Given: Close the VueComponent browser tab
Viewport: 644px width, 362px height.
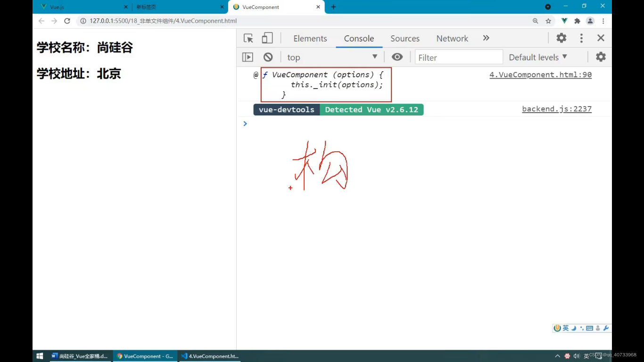Looking at the screenshot, I should pyautogui.click(x=318, y=7).
